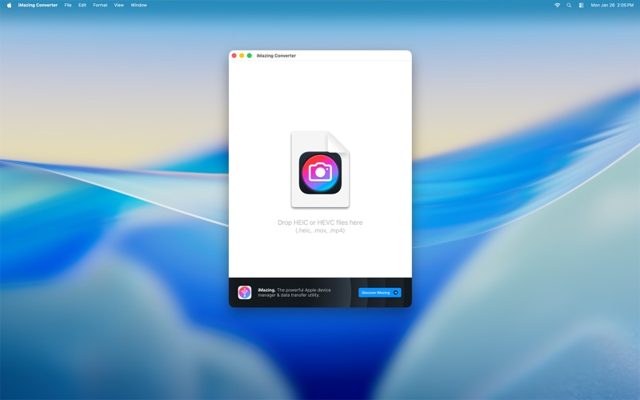Zoom the iMazing Converter window
The image size is (640, 400).
(x=249, y=56)
